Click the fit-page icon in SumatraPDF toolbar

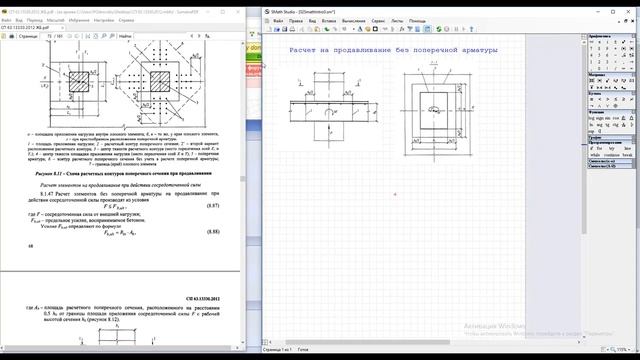pos(96,36)
